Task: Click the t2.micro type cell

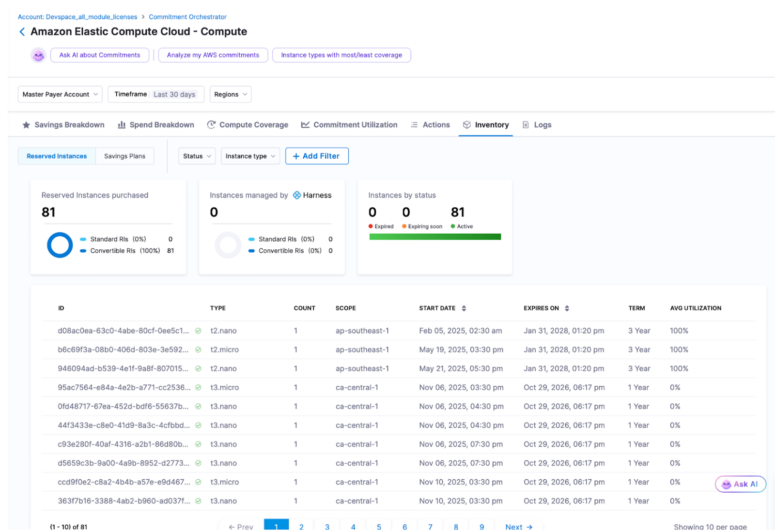Action: (x=224, y=350)
